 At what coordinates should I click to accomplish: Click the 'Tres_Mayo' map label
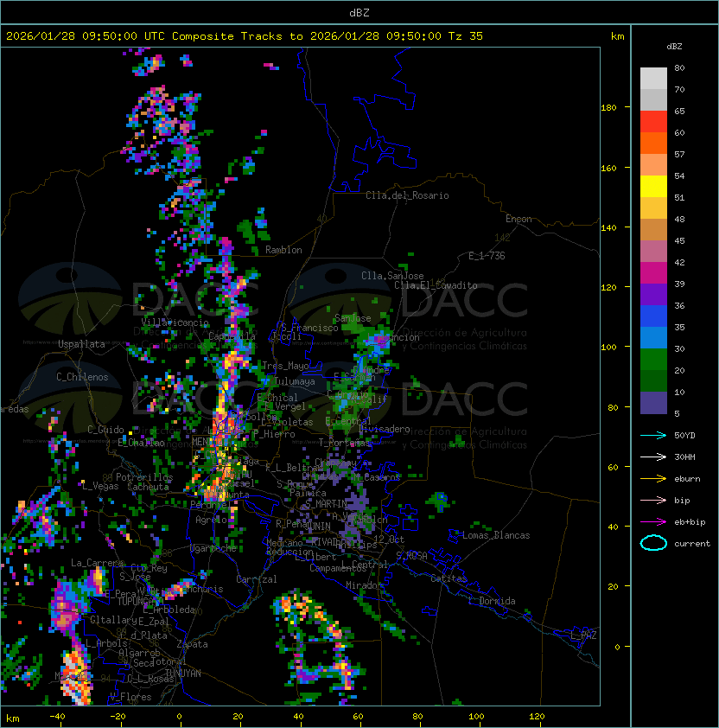click(x=285, y=366)
